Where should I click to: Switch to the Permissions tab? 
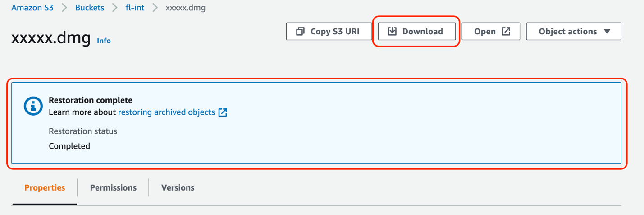pyautogui.click(x=113, y=188)
